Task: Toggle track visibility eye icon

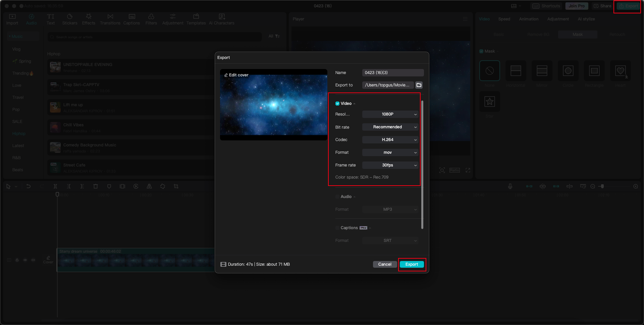Action: click(25, 260)
